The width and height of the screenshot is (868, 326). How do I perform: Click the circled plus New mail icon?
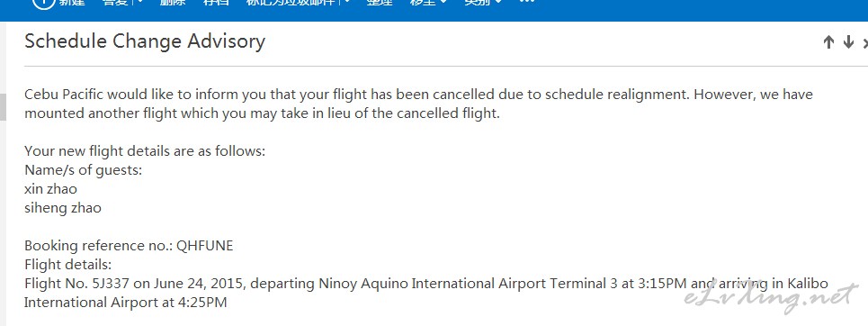(43, 2)
